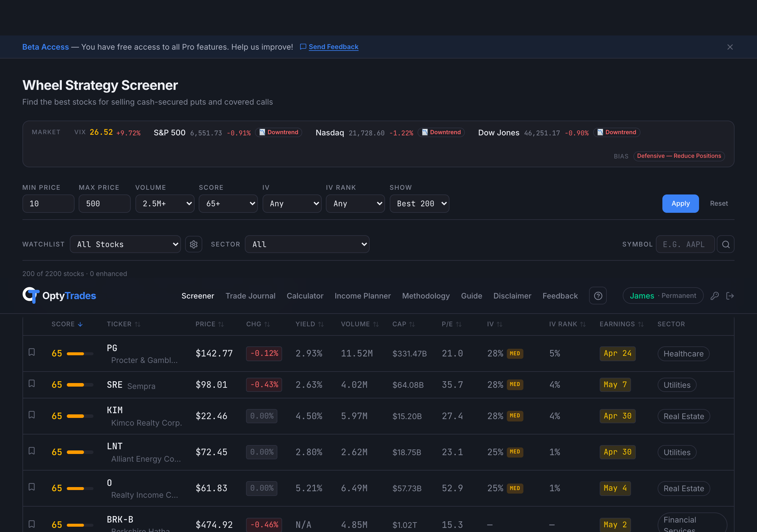This screenshot has height=532, width=757.
Task: Open the help question mark icon
Action: [598, 296]
